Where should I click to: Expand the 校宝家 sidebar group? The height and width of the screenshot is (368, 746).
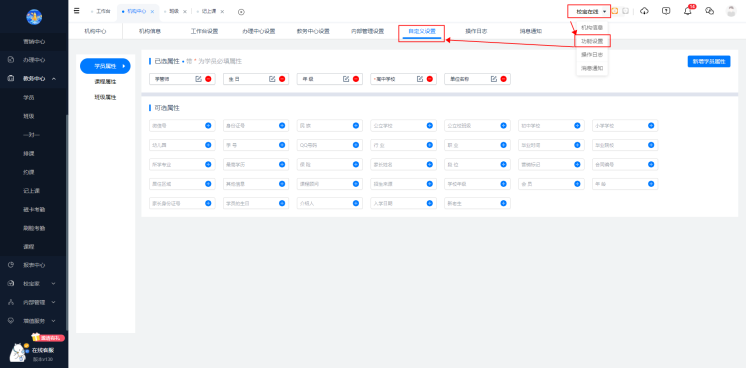[53, 283]
